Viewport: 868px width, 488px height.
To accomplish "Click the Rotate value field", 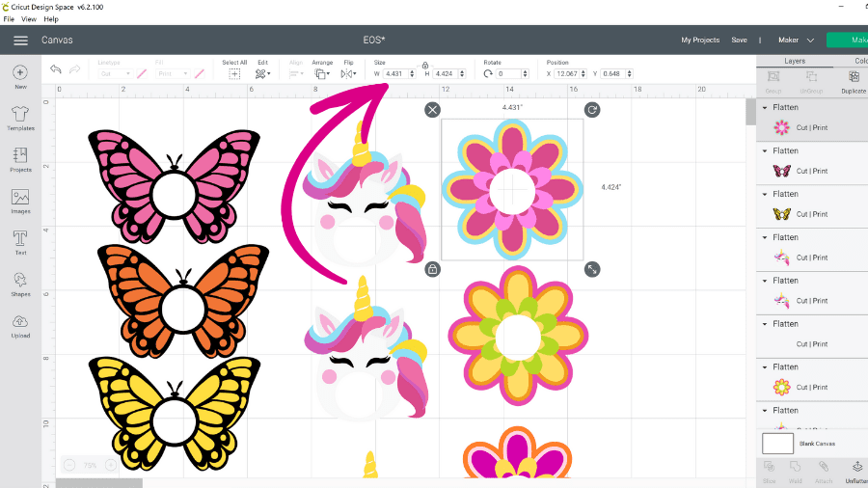I will tap(508, 73).
